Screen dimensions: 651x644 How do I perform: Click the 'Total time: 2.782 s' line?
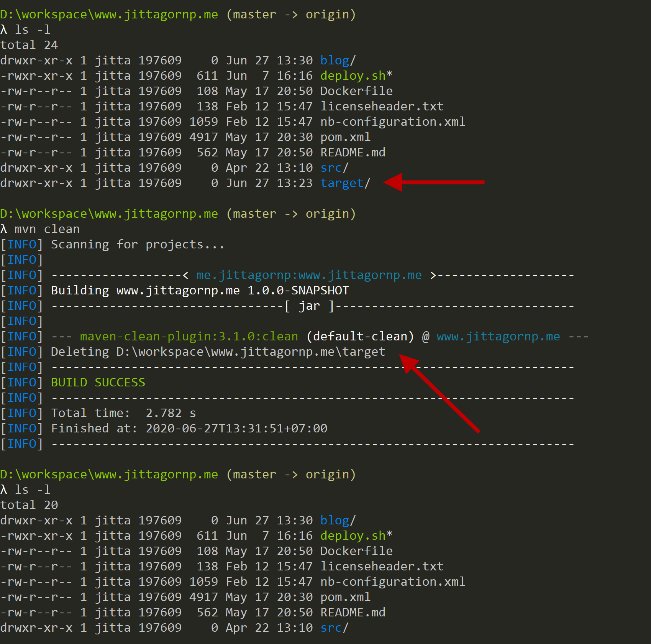123,413
